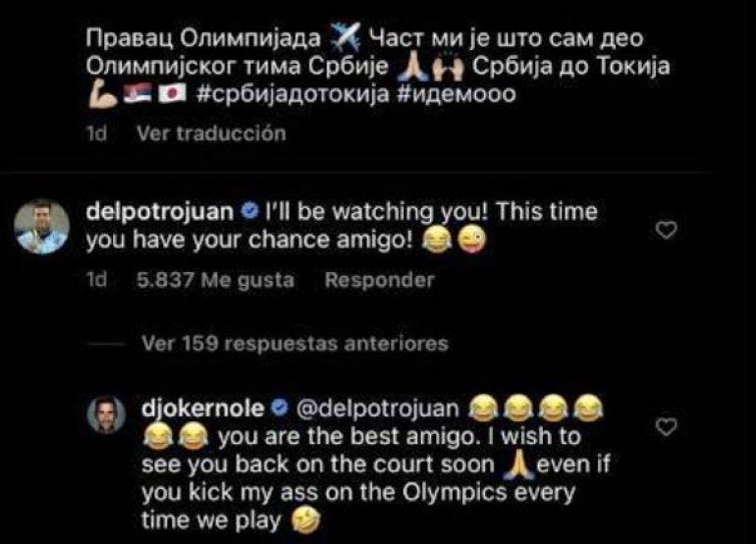Viewport: 756px width, 544px height.
Task: Click djokernole's verified badge
Action: coord(280,408)
